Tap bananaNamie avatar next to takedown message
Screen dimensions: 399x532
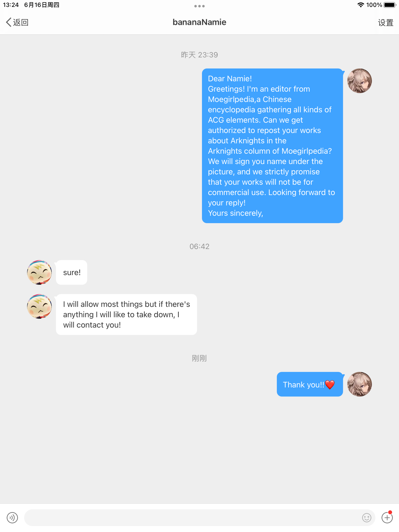tap(39, 306)
